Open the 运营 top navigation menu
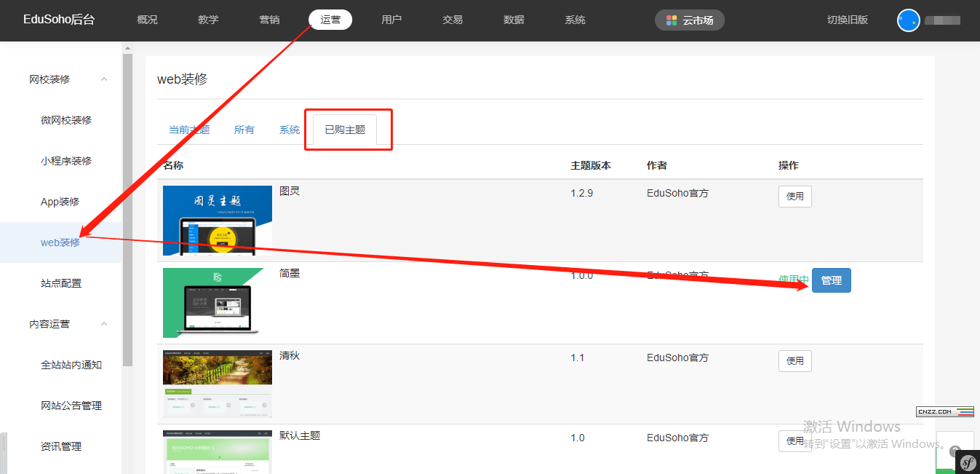 tap(330, 20)
